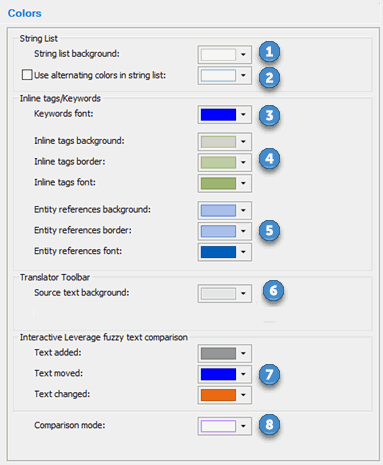The width and height of the screenshot is (383, 465).
Task: Click the numbered callout badge 1
Action: click(x=269, y=52)
